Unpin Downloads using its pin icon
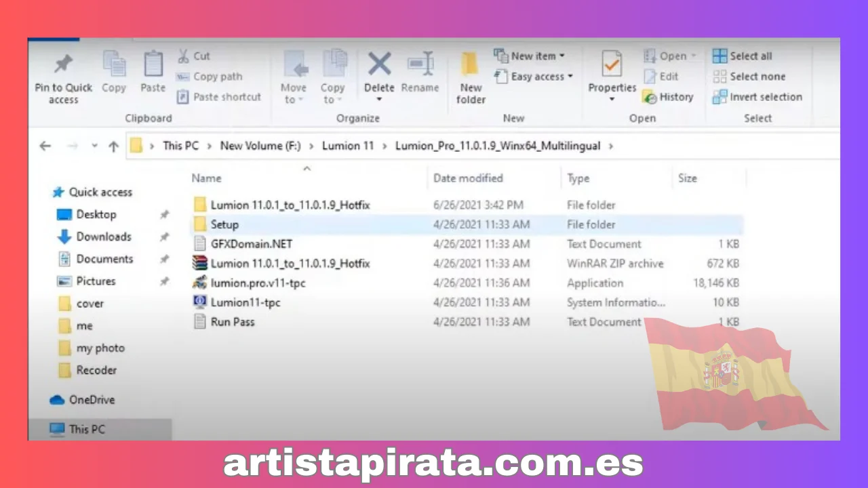Screen dimensions: 868x488 coord(164,237)
